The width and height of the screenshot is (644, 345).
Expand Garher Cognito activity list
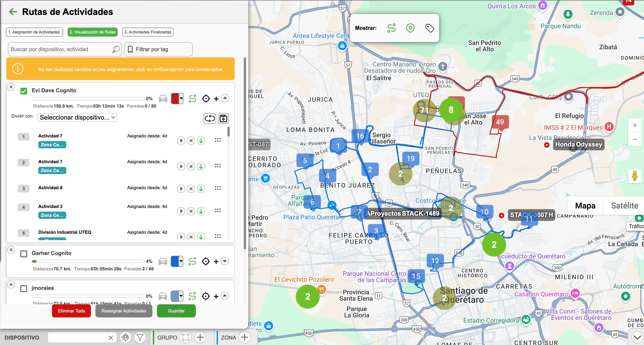pyautogui.click(x=225, y=261)
